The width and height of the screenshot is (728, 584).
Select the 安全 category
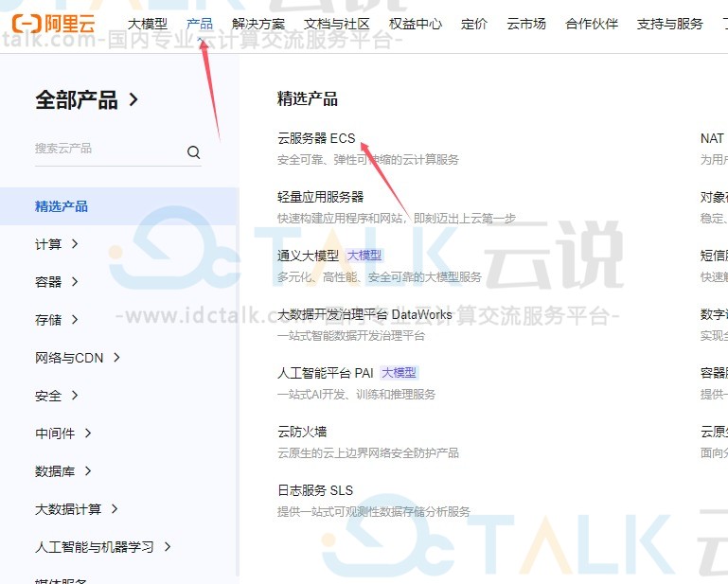(48, 396)
